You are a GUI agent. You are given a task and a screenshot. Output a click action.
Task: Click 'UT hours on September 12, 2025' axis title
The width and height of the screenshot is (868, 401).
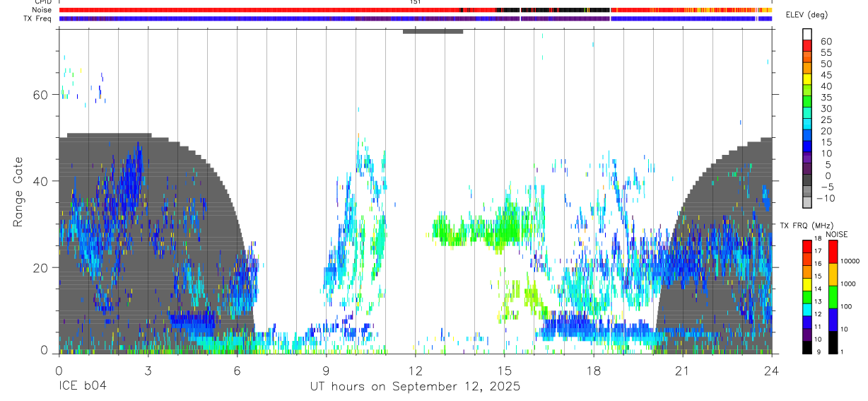point(415,387)
